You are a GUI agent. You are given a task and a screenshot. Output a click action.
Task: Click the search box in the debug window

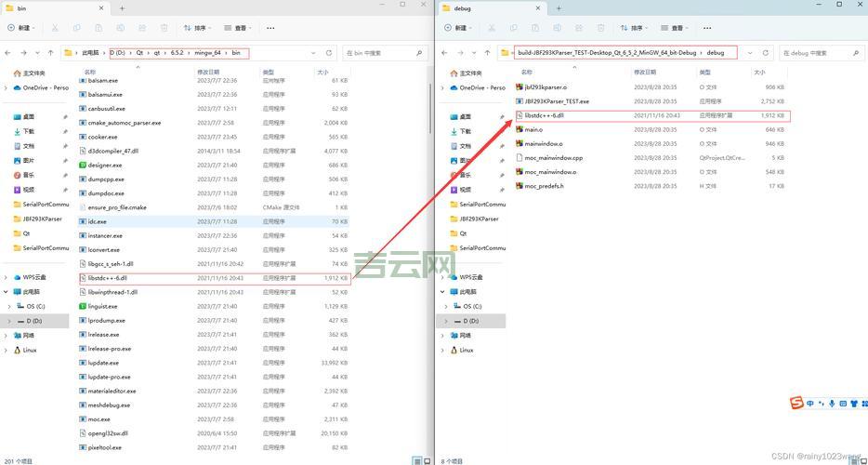(x=822, y=53)
